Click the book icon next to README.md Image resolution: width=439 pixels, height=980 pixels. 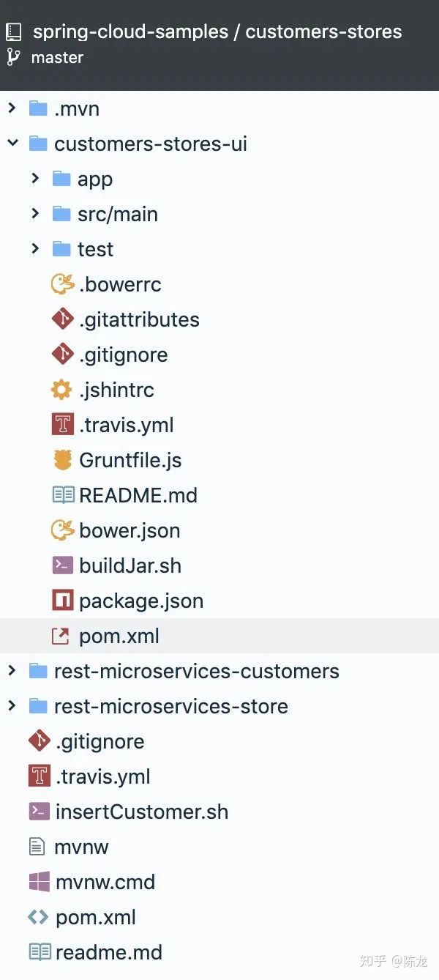[63, 495]
